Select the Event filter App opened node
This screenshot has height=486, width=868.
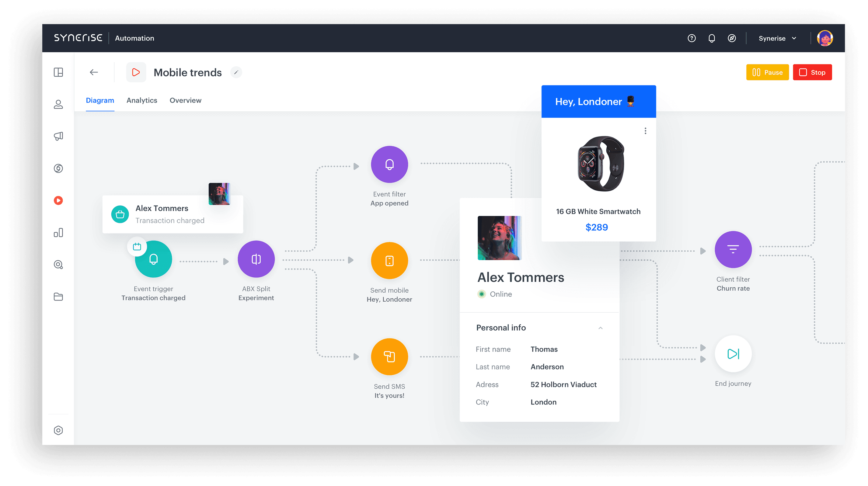pos(389,164)
